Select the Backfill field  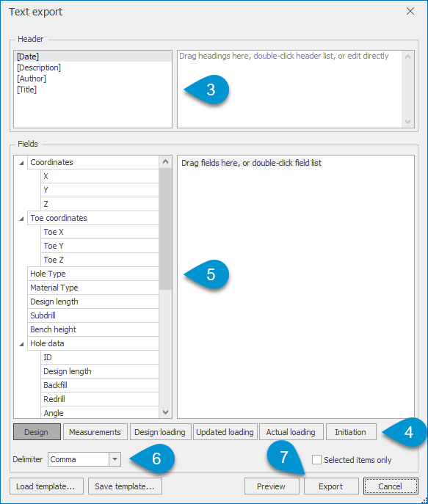[x=100, y=385]
